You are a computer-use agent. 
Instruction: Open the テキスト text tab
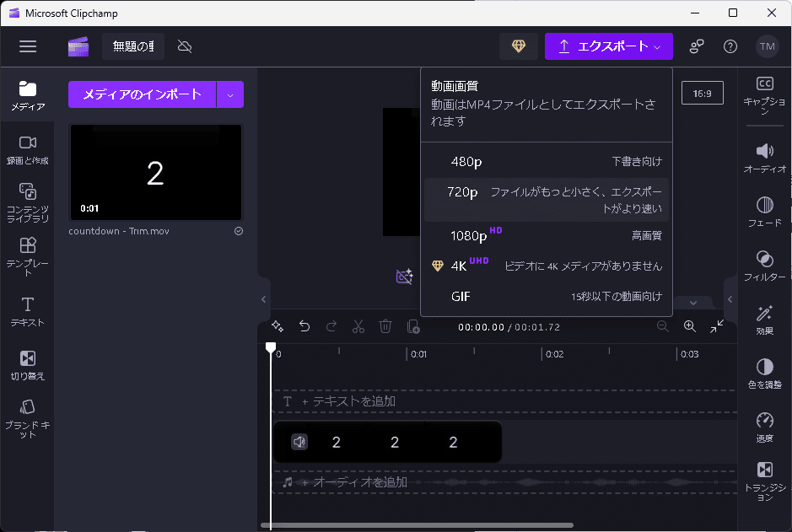click(x=28, y=312)
